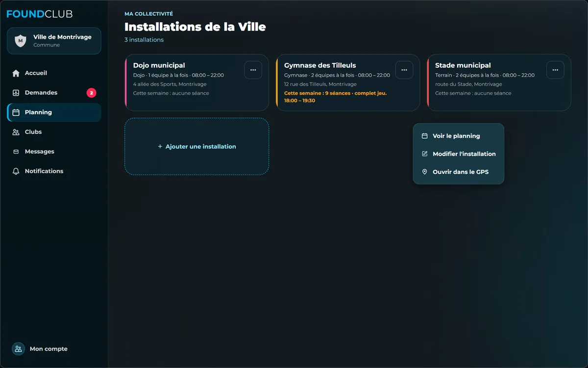Viewport: 588px width, 368px height.
Task: Click Dojo · 1 équipe à la fois details line
Action: [x=178, y=76]
